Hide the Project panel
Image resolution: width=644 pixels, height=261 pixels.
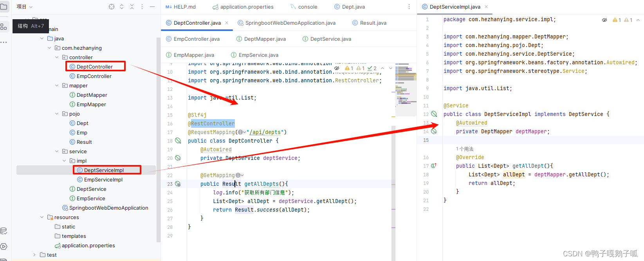[x=152, y=7]
